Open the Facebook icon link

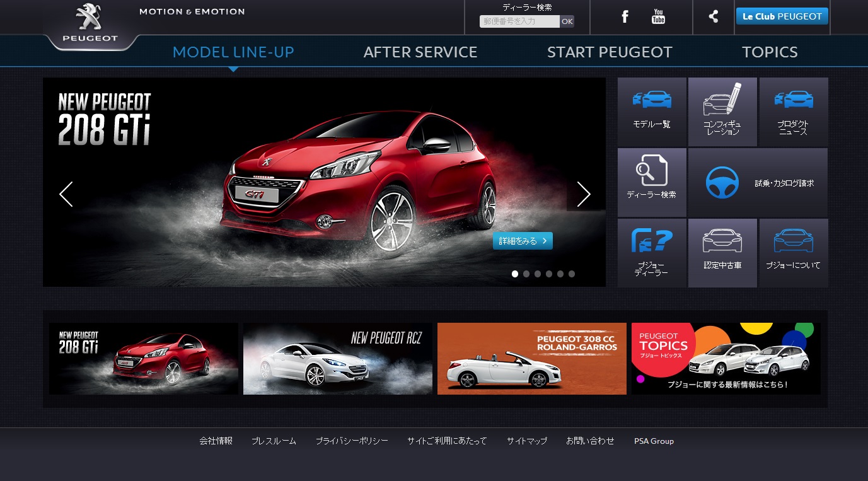(x=625, y=17)
